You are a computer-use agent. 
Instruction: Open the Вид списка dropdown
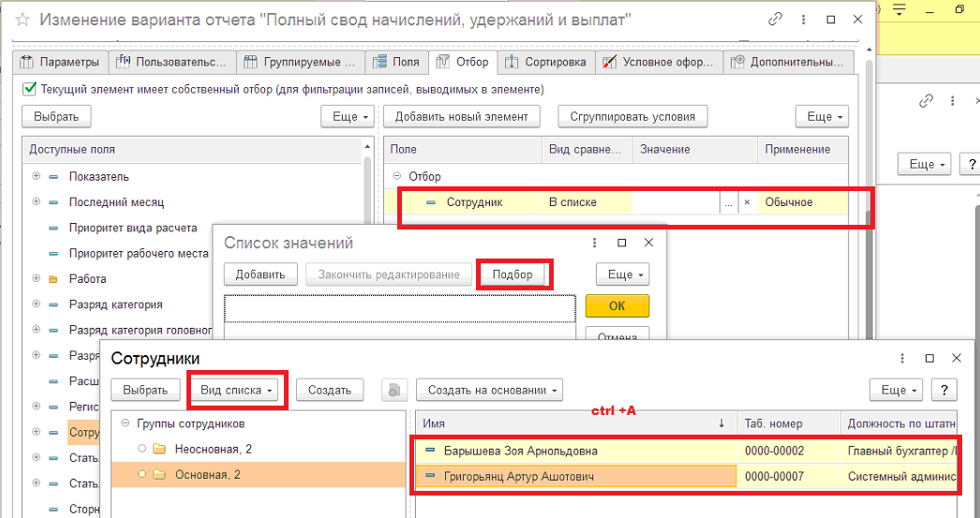click(x=237, y=390)
